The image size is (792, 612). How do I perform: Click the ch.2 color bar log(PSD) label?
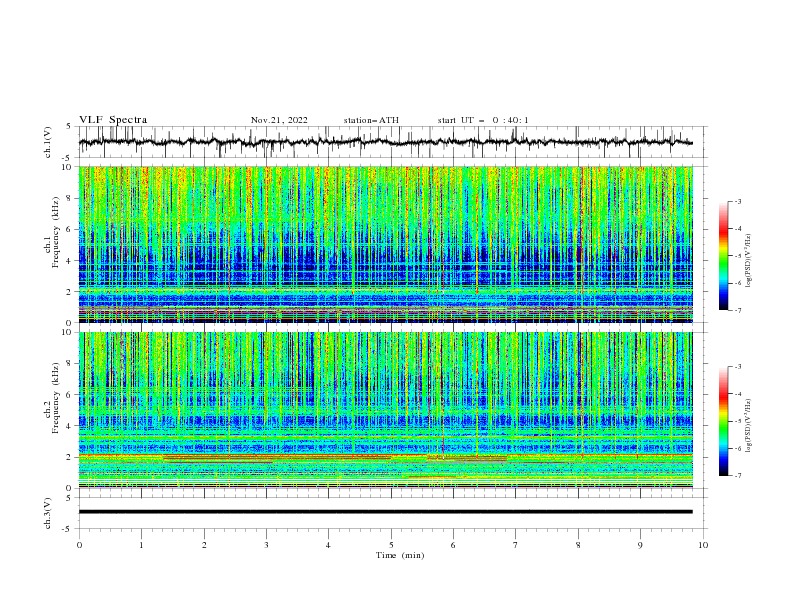coord(749,426)
